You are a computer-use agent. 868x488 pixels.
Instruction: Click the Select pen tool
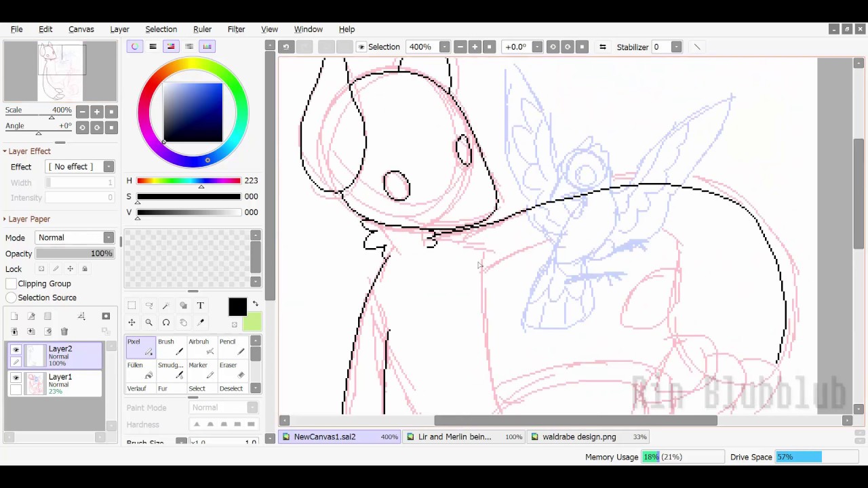pyautogui.click(x=201, y=388)
